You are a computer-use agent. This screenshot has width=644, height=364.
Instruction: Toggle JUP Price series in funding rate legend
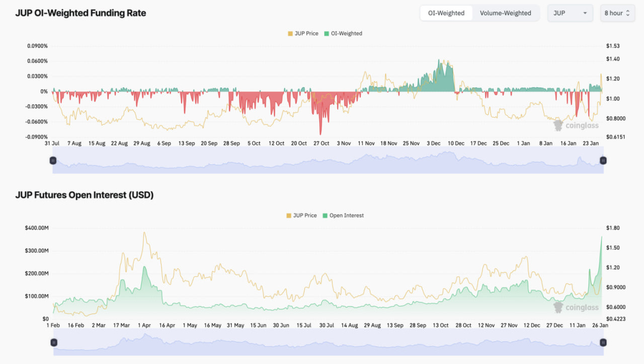[303, 34]
